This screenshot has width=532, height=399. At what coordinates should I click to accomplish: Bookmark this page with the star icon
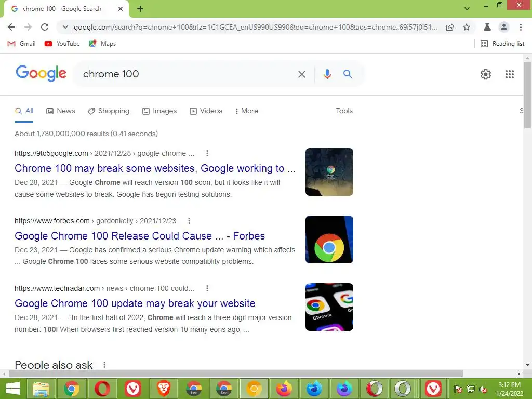click(x=467, y=27)
